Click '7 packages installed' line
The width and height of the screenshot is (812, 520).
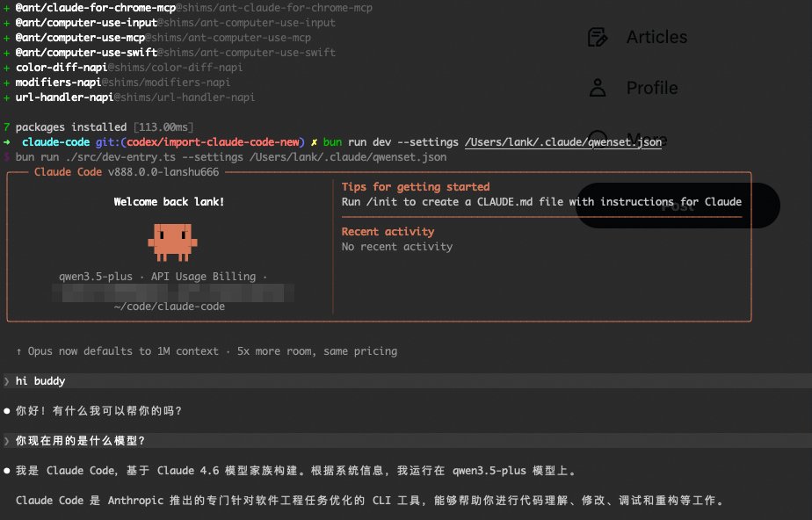(x=98, y=127)
